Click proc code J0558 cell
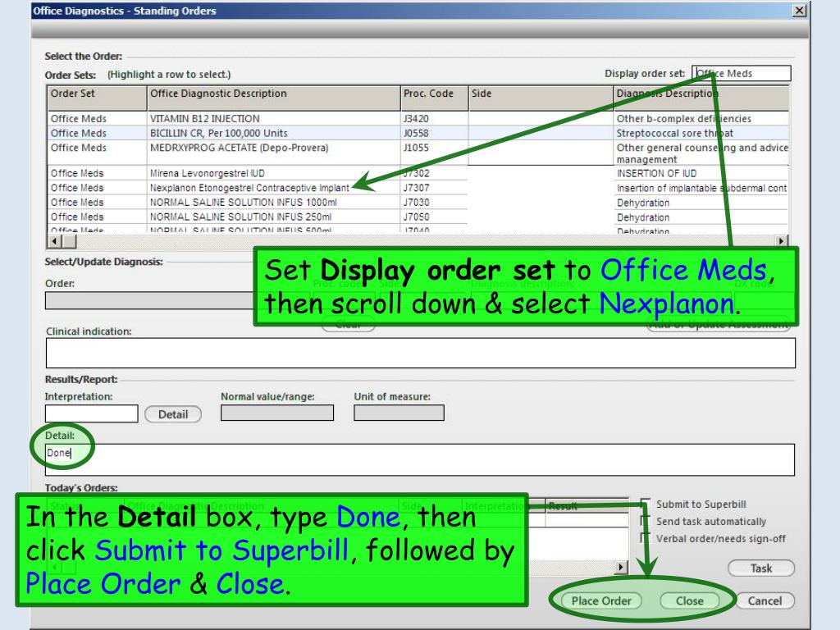The image size is (840, 630). pyautogui.click(x=434, y=133)
